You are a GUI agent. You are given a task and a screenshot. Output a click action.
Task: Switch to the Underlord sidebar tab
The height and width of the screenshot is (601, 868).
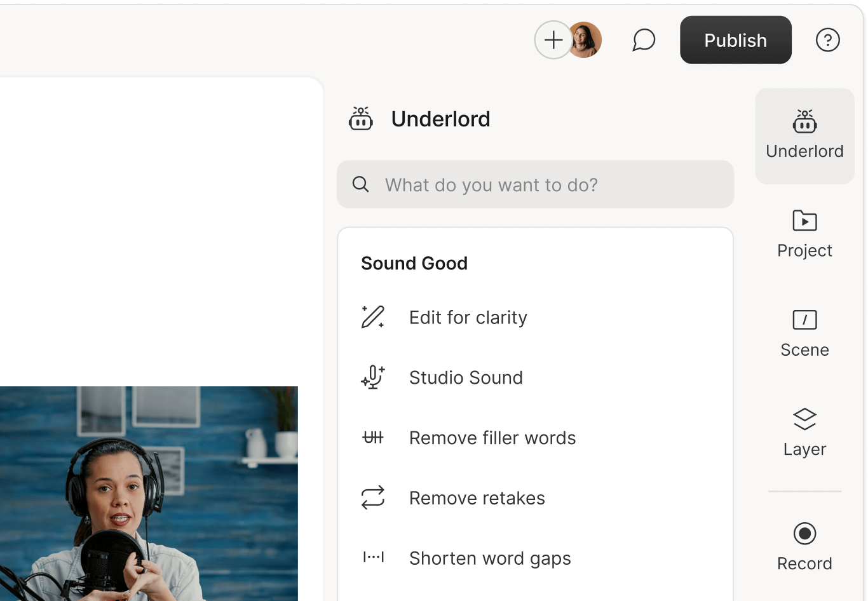pos(804,135)
